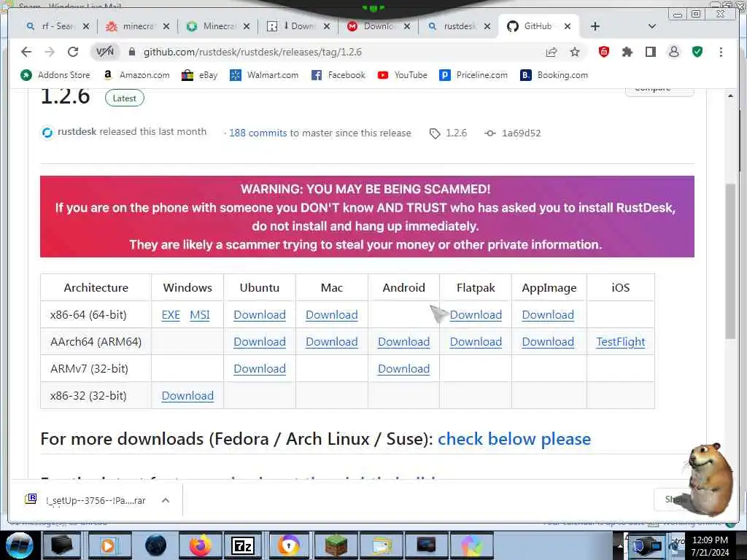Download the Windows MSI installer
This screenshot has width=747, height=560.
[200, 315]
